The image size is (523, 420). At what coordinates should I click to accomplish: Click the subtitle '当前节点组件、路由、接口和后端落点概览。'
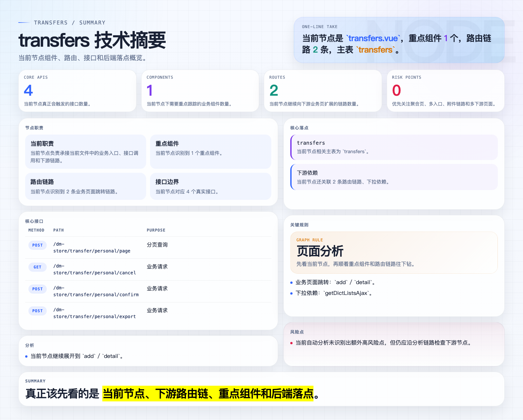point(83,58)
